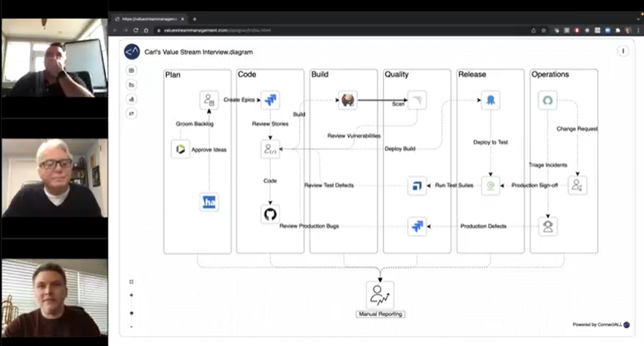The height and width of the screenshot is (346, 644).
Task: Click the app logo beside the diagram title
Action: [x=132, y=52]
